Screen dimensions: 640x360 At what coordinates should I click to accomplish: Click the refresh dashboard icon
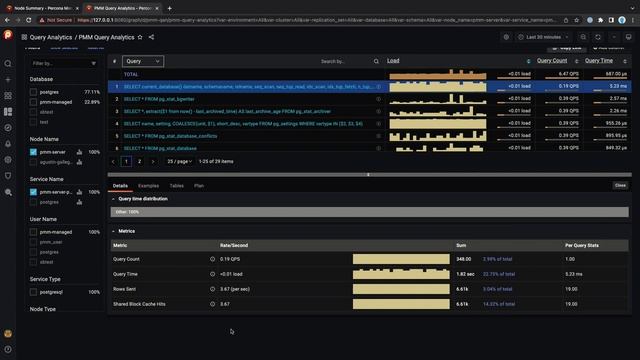(x=598, y=37)
